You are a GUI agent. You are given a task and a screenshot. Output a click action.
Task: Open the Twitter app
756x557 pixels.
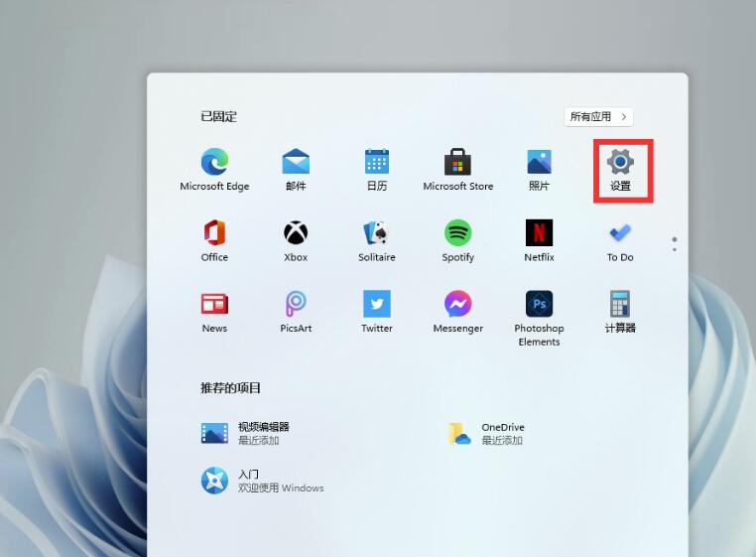click(x=377, y=312)
